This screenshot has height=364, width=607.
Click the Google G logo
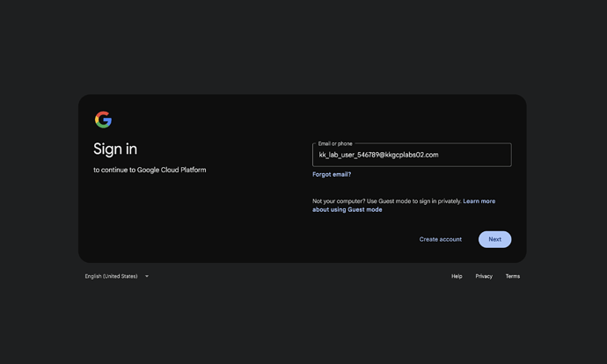(103, 120)
